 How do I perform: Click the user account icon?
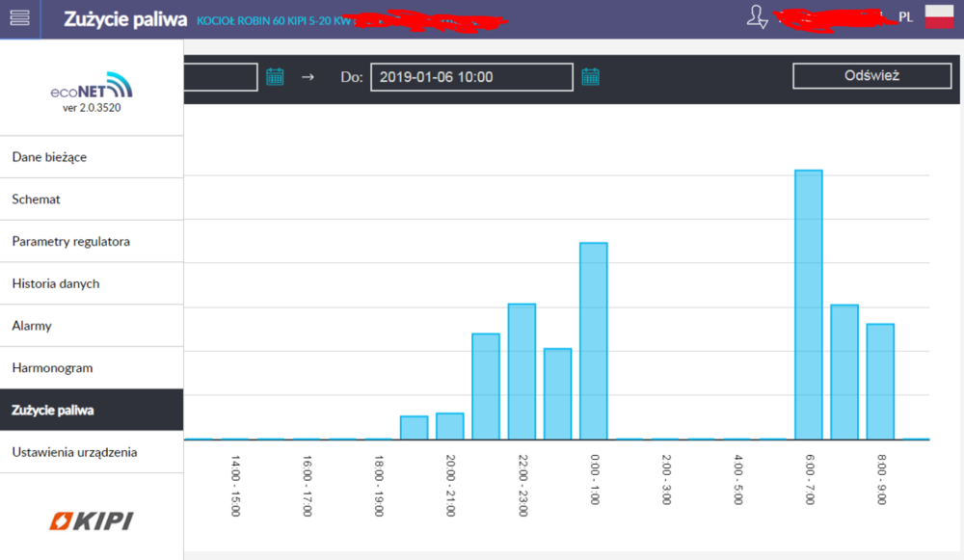759,16
